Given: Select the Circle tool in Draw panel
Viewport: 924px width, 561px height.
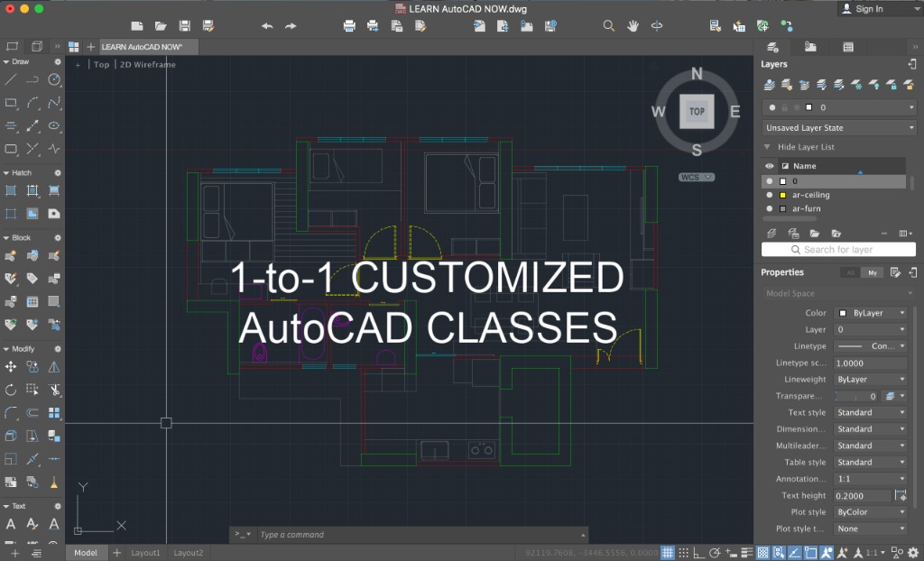Looking at the screenshot, I should (54, 79).
